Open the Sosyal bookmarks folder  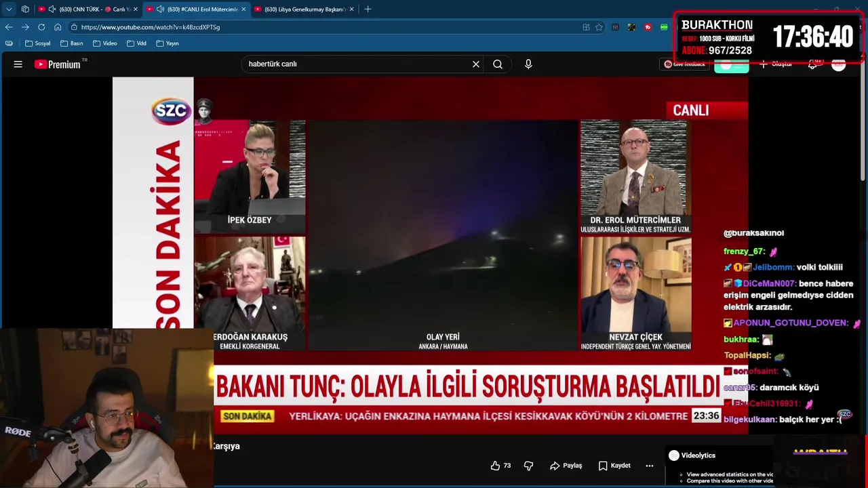[37, 43]
